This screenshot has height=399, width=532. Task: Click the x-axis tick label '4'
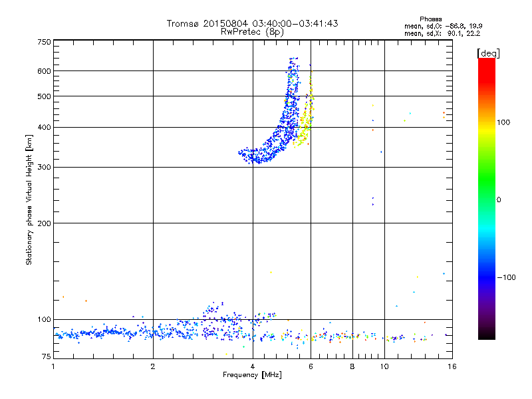click(253, 366)
